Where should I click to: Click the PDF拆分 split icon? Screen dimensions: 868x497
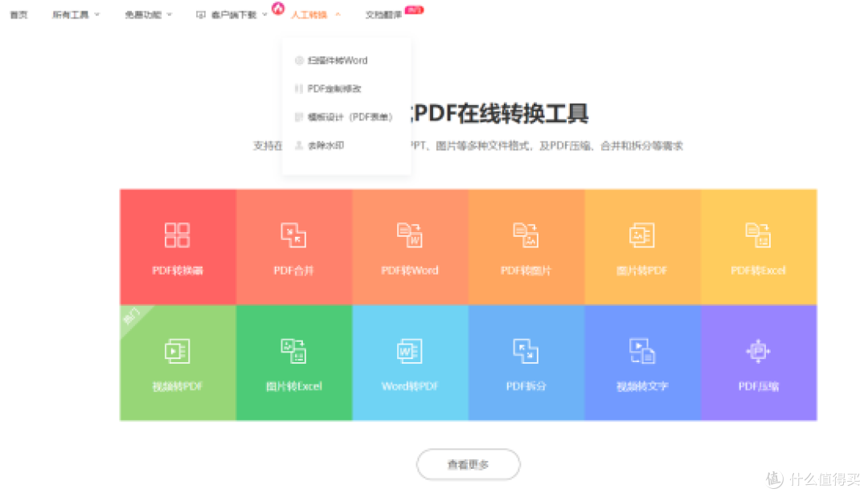coord(526,351)
